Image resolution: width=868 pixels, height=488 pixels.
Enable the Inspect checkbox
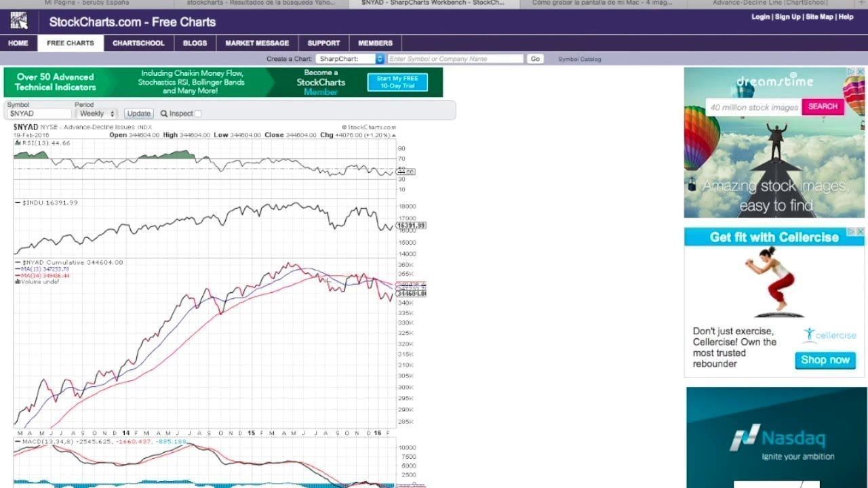tap(198, 114)
